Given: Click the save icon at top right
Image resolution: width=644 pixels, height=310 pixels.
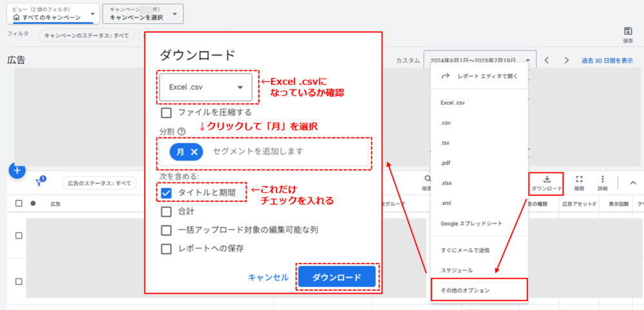Looking at the screenshot, I should coord(628,32).
